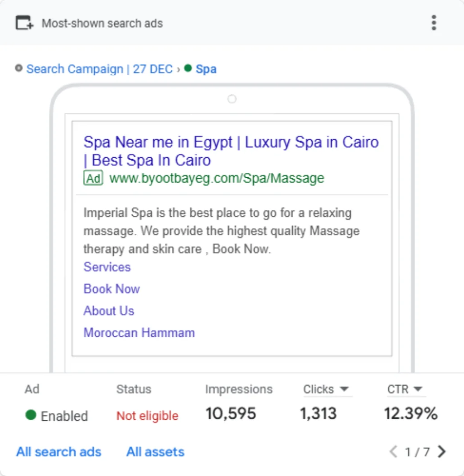Image resolution: width=464 pixels, height=476 pixels.
Task: Open Search Campaign | 27 DEC link
Action: click(100, 69)
